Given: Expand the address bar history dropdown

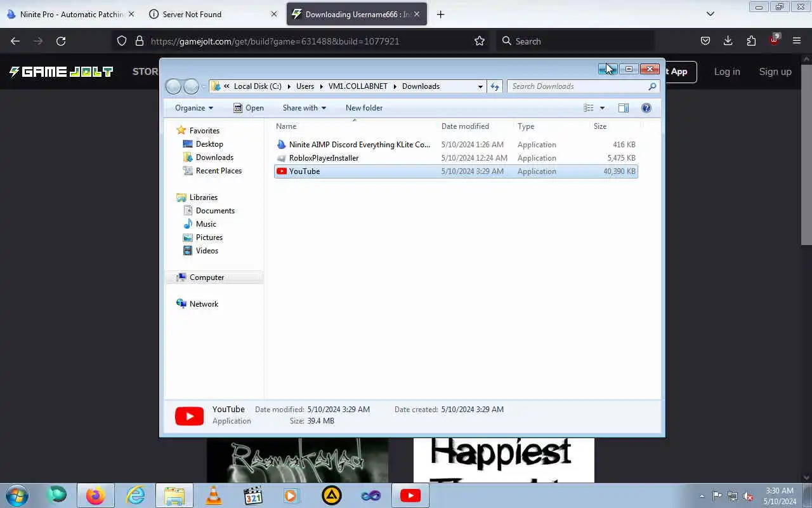Looking at the screenshot, I should tap(480, 86).
